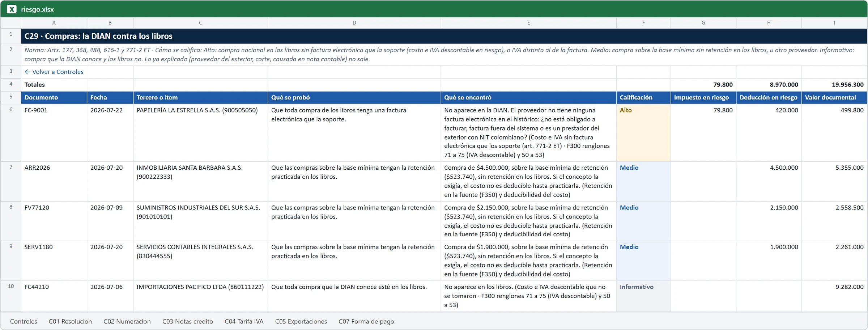
Task: Select the cell FV77120
Action: [x=54, y=221]
